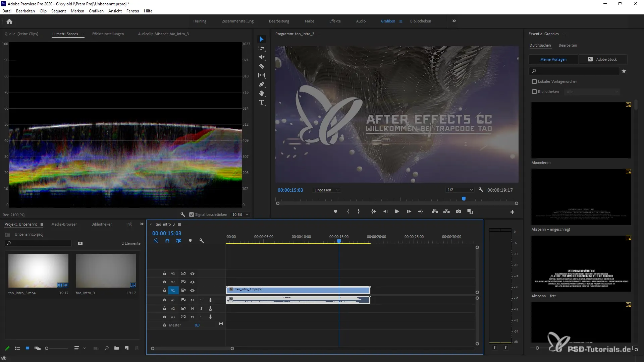Toggle lock on track A3
This screenshot has height=362, width=644.
(x=164, y=316)
